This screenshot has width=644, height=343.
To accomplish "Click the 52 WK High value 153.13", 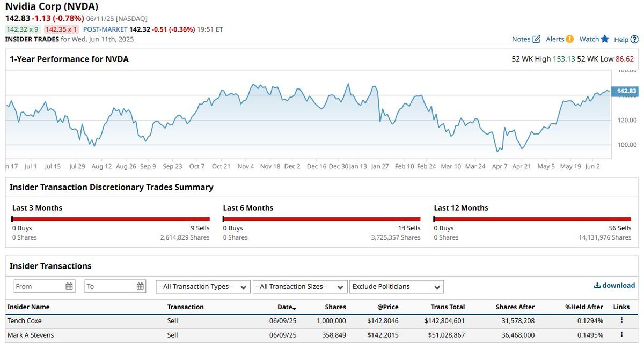I will point(563,59).
